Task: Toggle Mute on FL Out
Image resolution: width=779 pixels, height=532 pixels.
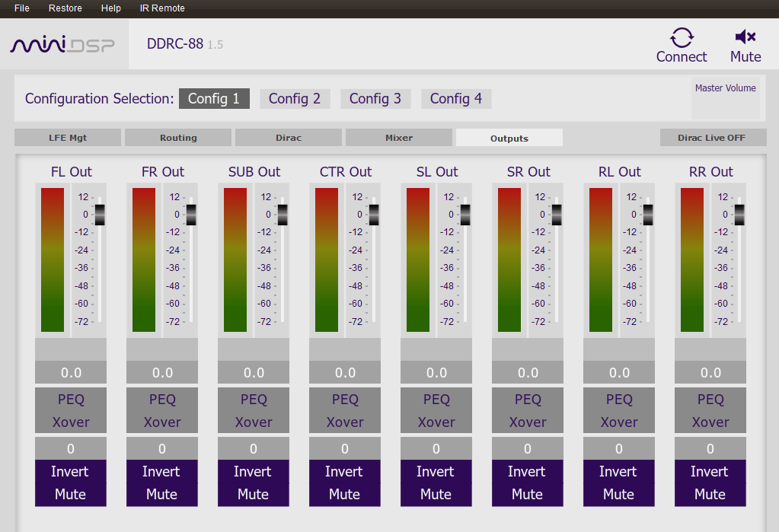Action: click(x=71, y=495)
